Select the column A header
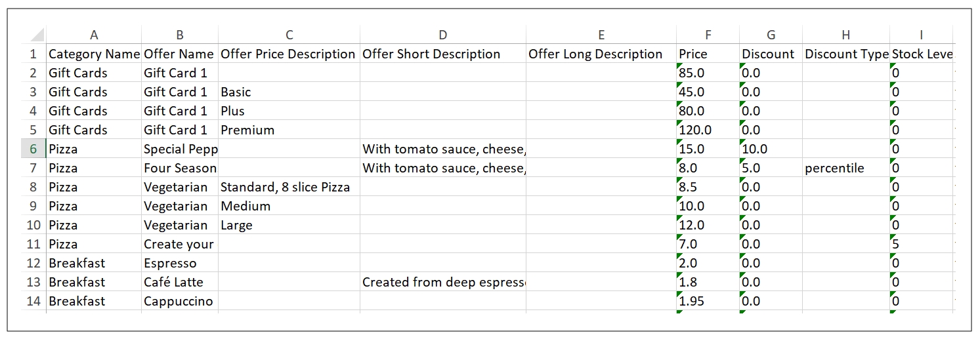The height and width of the screenshot is (339, 980). (94, 35)
